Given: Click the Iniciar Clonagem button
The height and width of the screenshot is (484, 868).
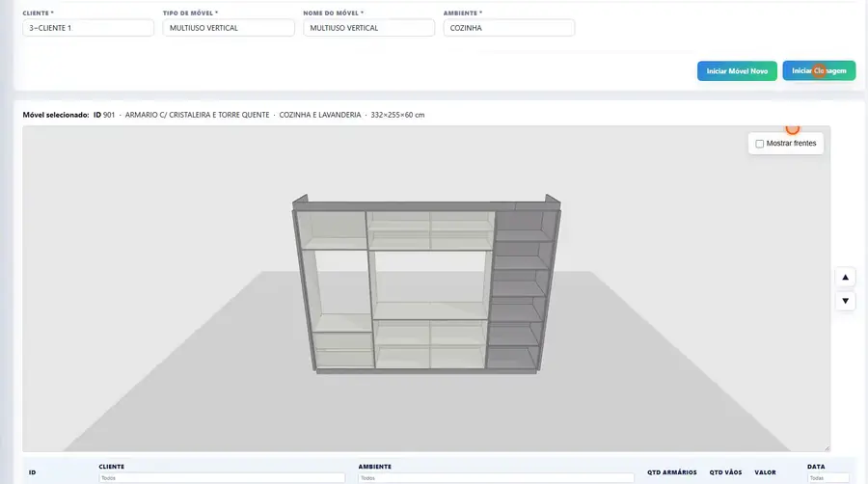Looking at the screenshot, I should 819,70.
